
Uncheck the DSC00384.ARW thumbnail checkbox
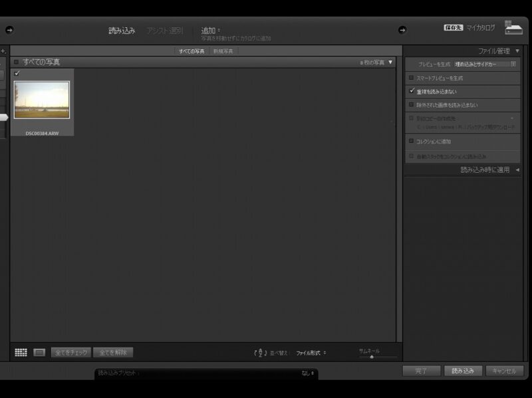click(17, 73)
